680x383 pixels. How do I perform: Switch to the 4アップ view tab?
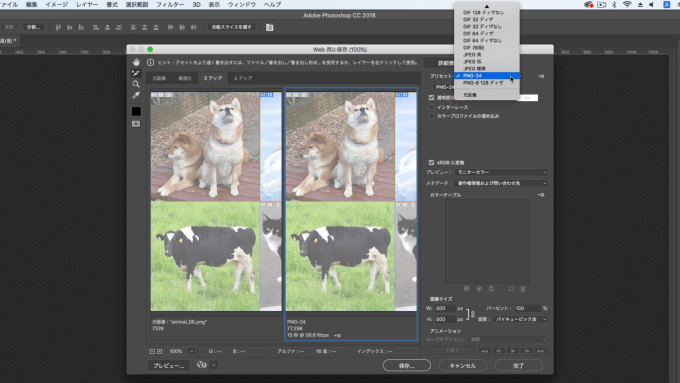[x=243, y=78]
